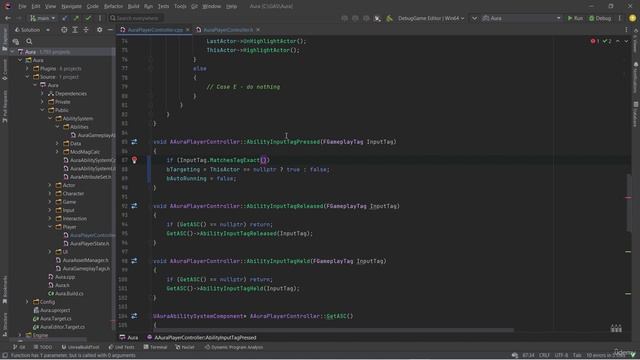Open the main git branch dropdown
640x360 pixels.
point(42,18)
